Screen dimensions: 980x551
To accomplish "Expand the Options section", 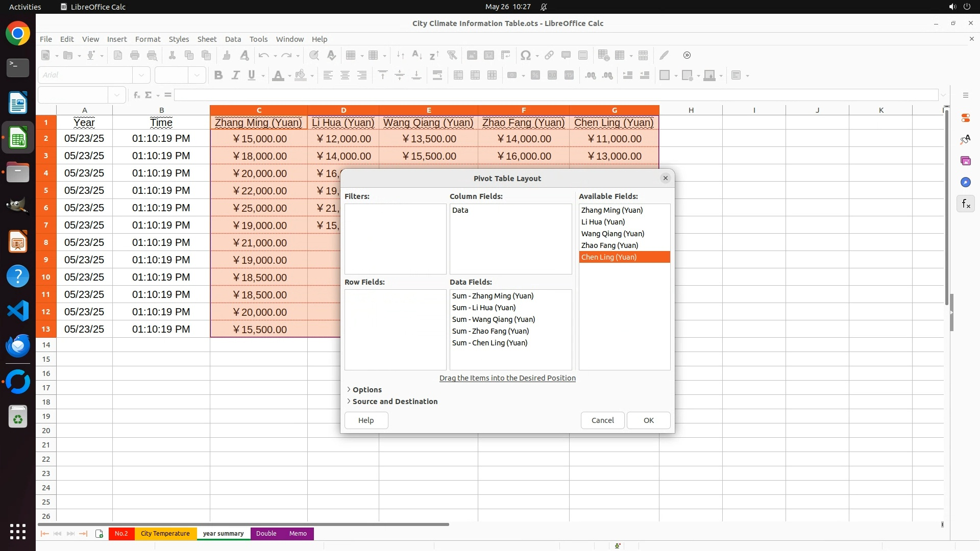I will [x=366, y=390].
